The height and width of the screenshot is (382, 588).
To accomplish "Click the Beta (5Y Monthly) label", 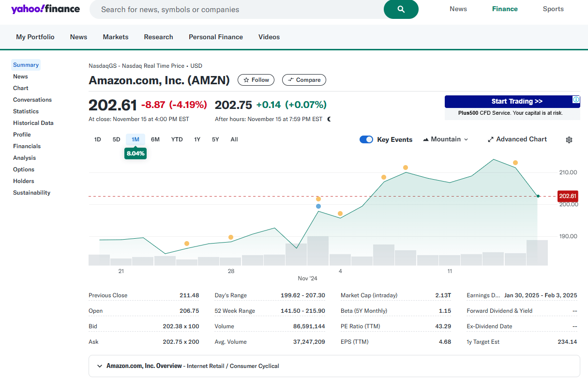I will coord(364,311).
